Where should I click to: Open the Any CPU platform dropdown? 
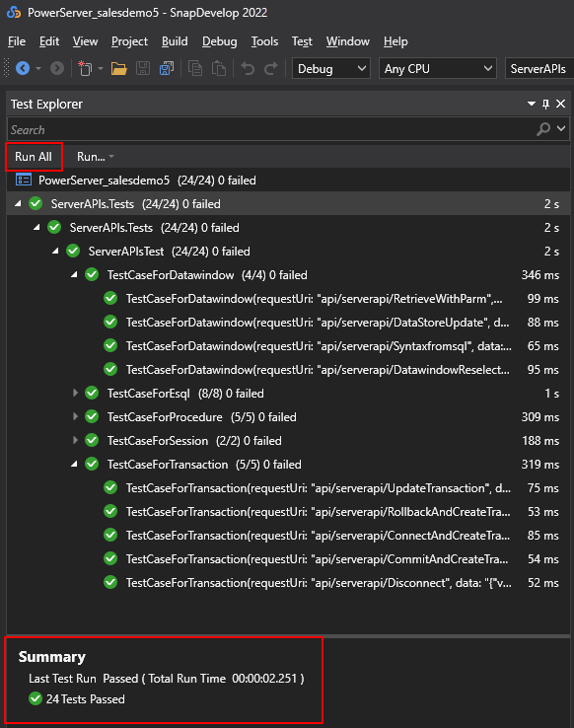click(x=438, y=69)
